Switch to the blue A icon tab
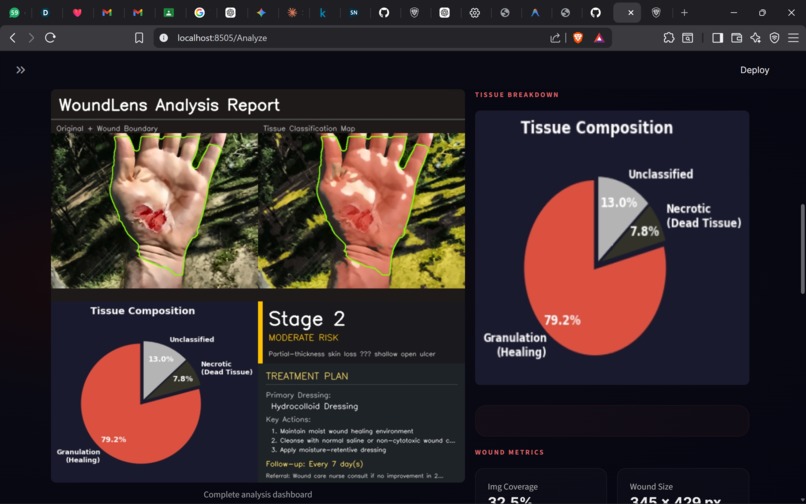 [535, 13]
